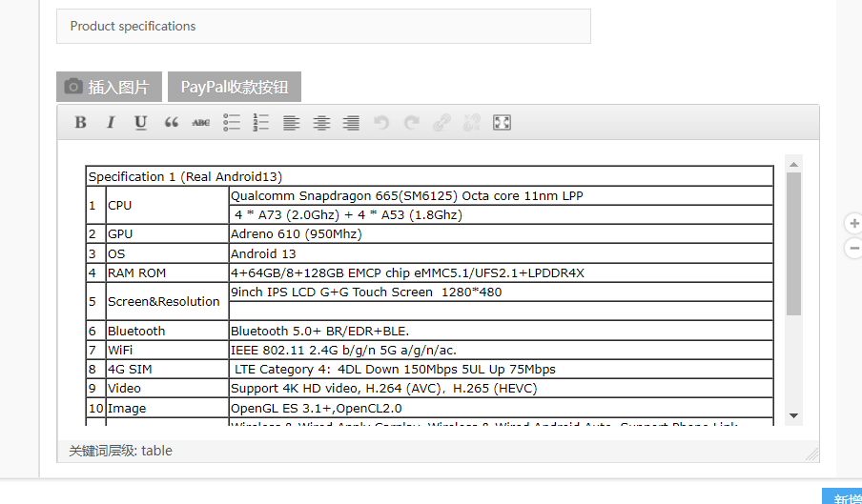Undo the last edit
862x504 pixels.
click(381, 122)
